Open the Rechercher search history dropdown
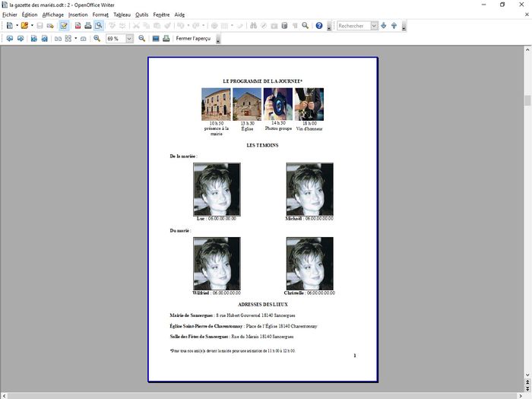Image resolution: width=532 pixels, height=399 pixels. [x=374, y=25]
